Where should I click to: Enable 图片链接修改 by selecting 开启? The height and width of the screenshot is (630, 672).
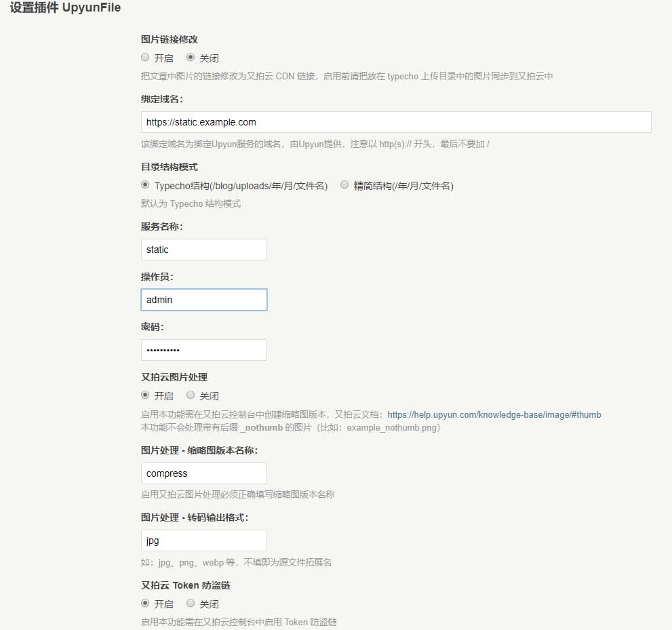[x=145, y=58]
